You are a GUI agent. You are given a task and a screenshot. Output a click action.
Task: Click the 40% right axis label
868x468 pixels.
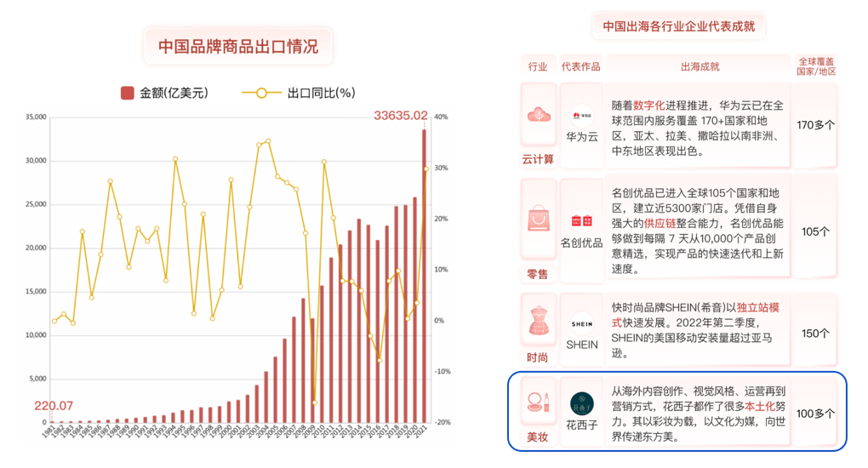click(441, 117)
